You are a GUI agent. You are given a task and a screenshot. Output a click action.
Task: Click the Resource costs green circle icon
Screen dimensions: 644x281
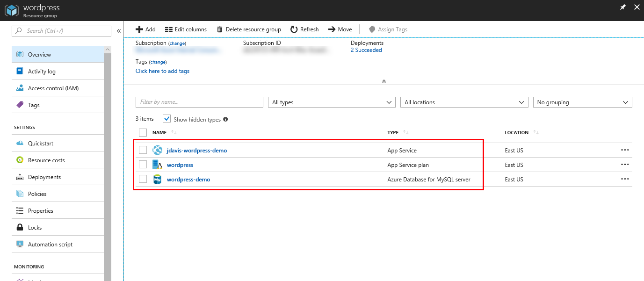20,160
